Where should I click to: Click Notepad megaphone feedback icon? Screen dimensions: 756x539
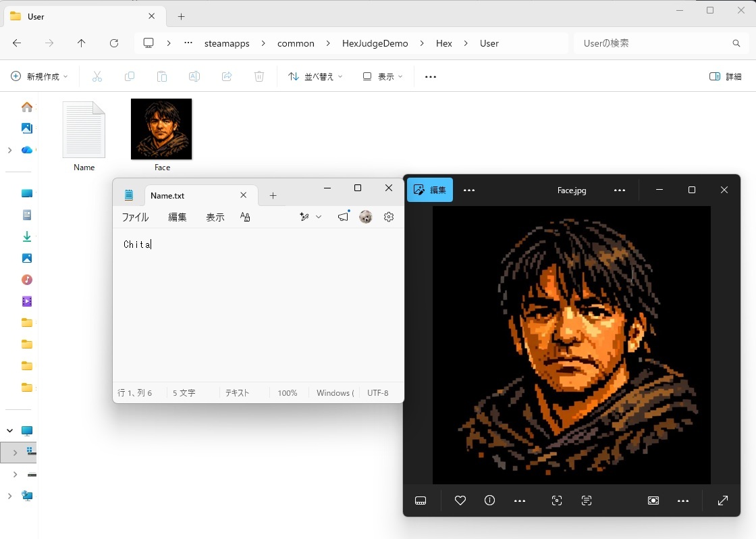click(343, 217)
